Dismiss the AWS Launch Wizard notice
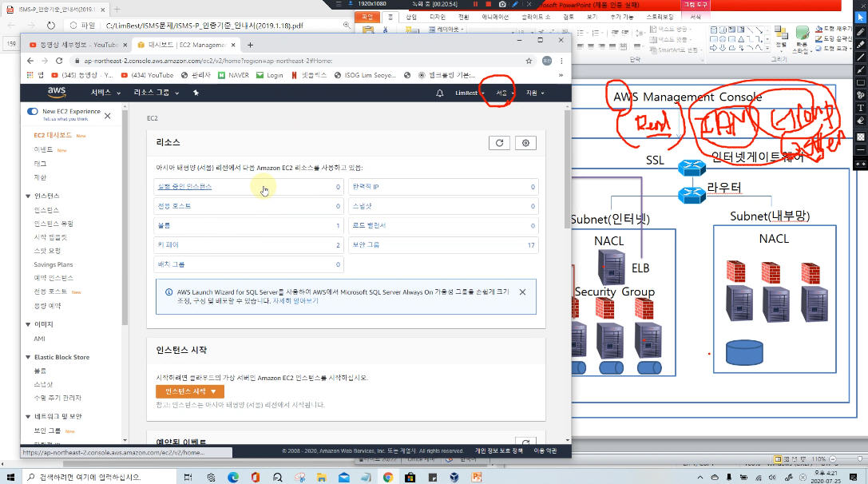 522,292
